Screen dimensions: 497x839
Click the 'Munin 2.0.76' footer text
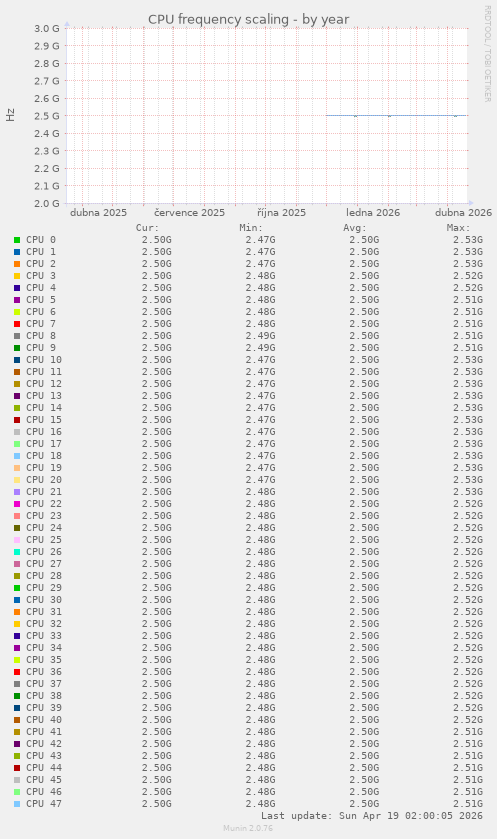(248, 828)
